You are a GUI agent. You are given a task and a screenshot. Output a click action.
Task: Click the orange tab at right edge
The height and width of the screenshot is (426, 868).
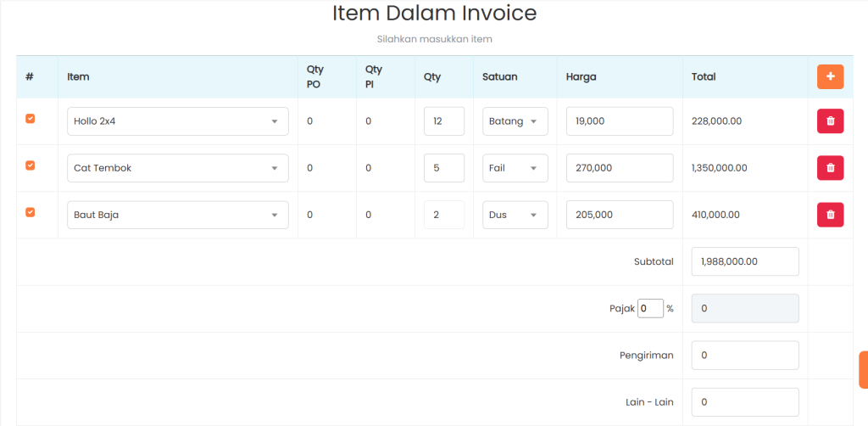coord(863,370)
